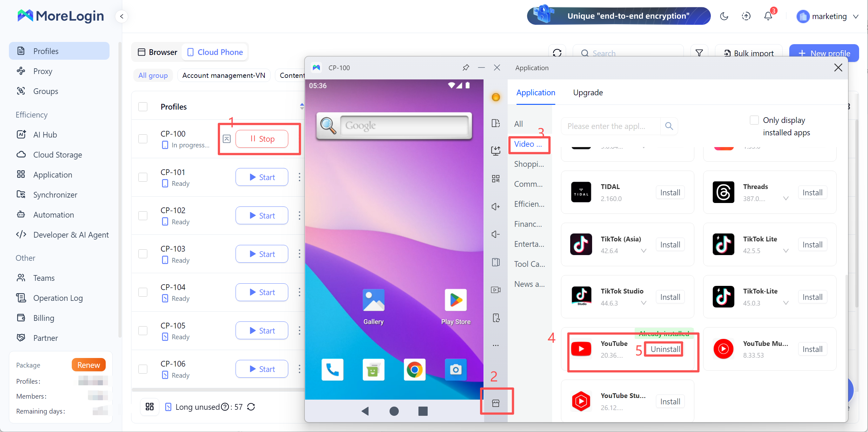Screen dimensions: 868x432
Task: Select the CP-105 profile checkbox
Action: 143,330
